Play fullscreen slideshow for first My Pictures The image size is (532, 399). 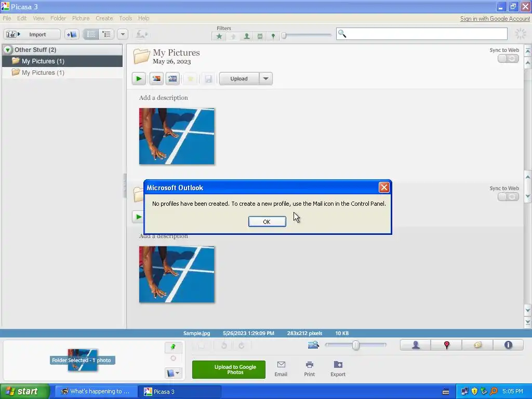139,79
